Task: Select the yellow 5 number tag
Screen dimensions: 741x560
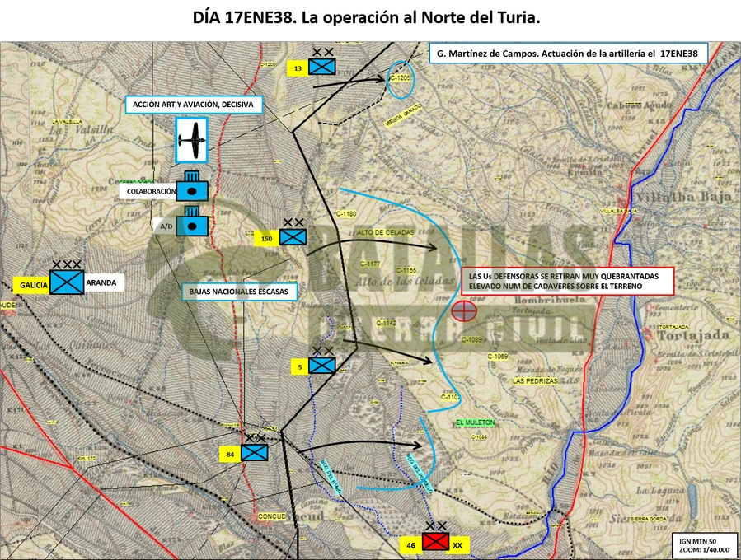Action: (x=300, y=366)
